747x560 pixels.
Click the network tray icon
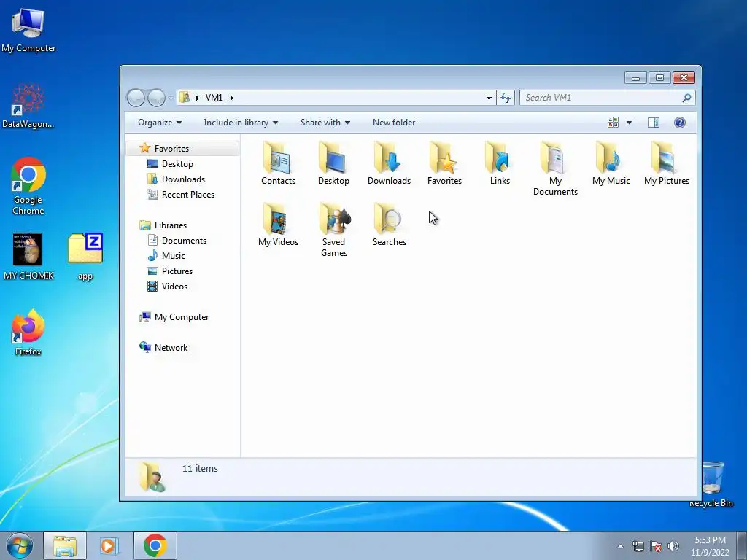point(638,546)
